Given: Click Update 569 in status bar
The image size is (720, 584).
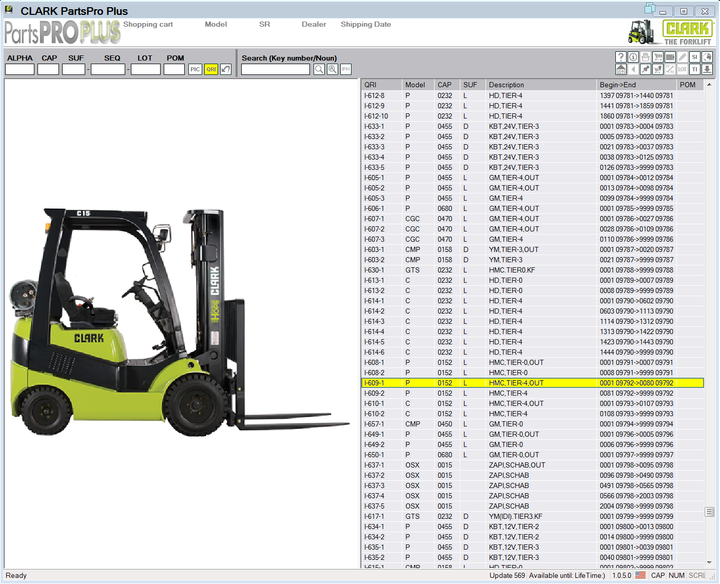Looking at the screenshot, I should [x=507, y=575].
